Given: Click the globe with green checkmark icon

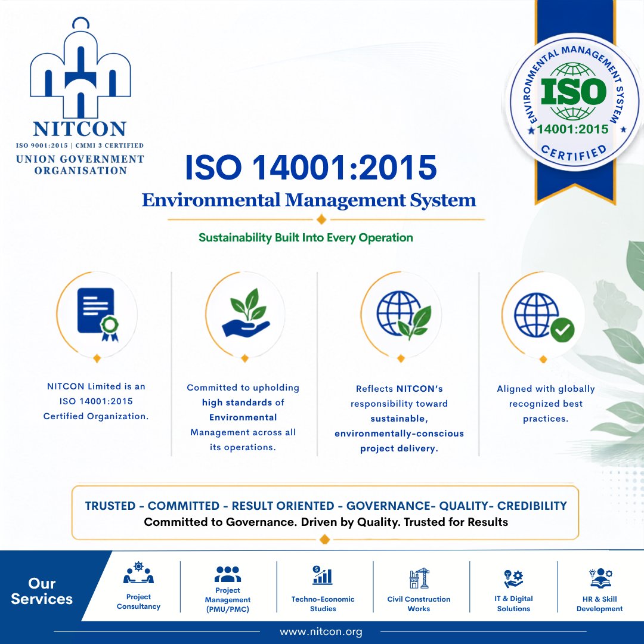Looking at the screenshot, I should click(544, 317).
